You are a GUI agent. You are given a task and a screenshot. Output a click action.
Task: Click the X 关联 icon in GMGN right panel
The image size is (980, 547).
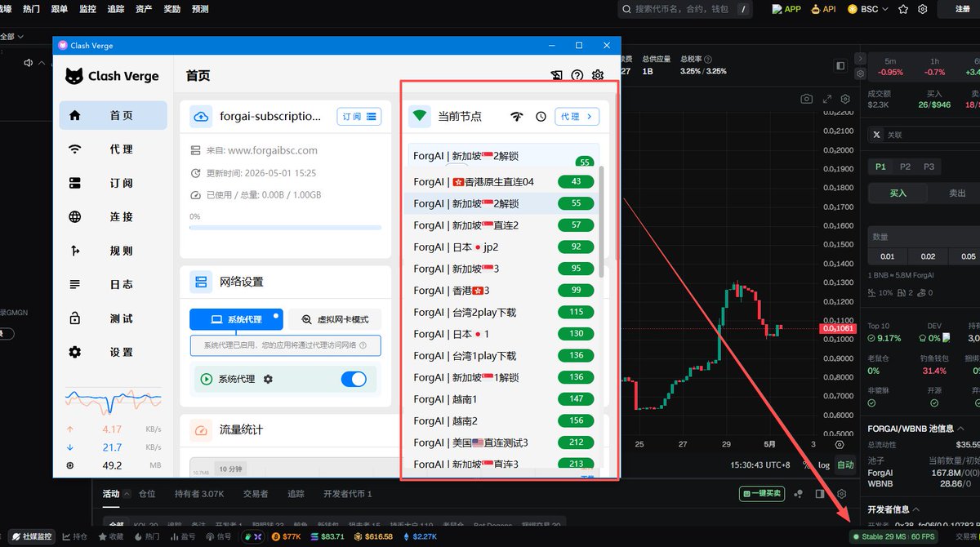877,135
